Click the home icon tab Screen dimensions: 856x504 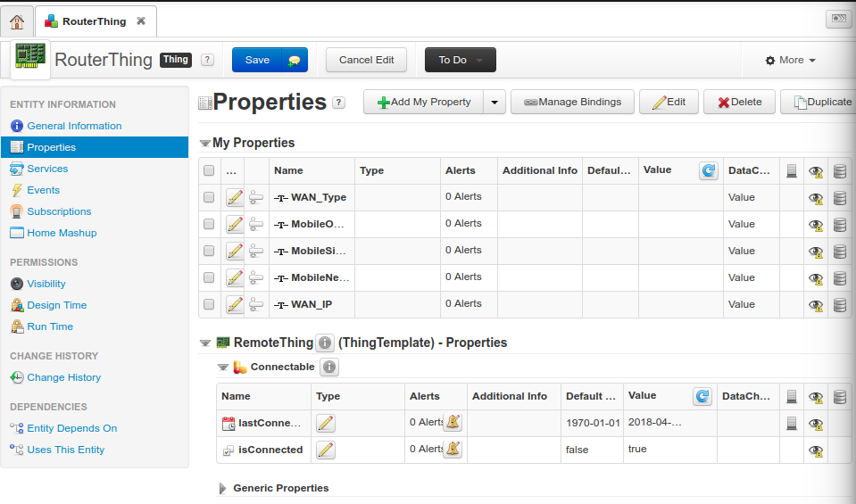(x=17, y=21)
